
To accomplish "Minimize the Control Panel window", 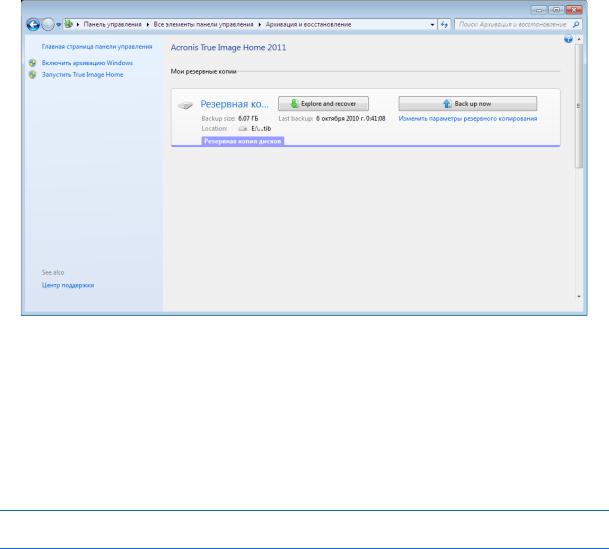I will click(539, 10).
